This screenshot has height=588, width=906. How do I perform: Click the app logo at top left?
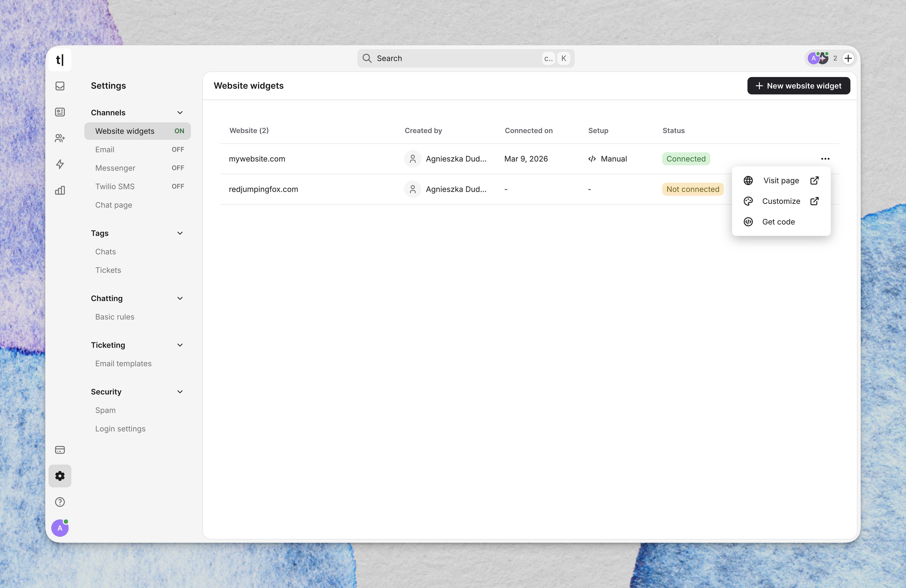coord(60,60)
